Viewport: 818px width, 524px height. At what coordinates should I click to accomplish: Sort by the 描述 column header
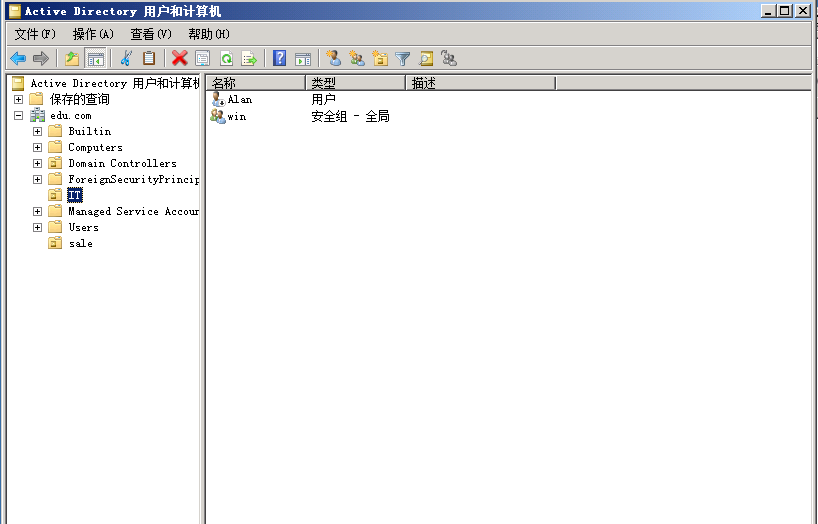481,83
